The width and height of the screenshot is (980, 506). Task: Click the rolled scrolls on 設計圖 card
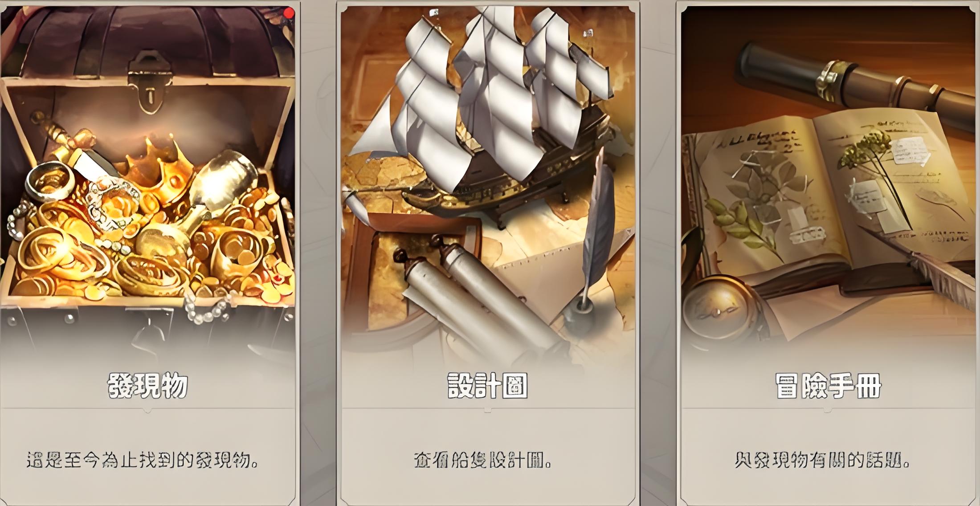(x=468, y=298)
